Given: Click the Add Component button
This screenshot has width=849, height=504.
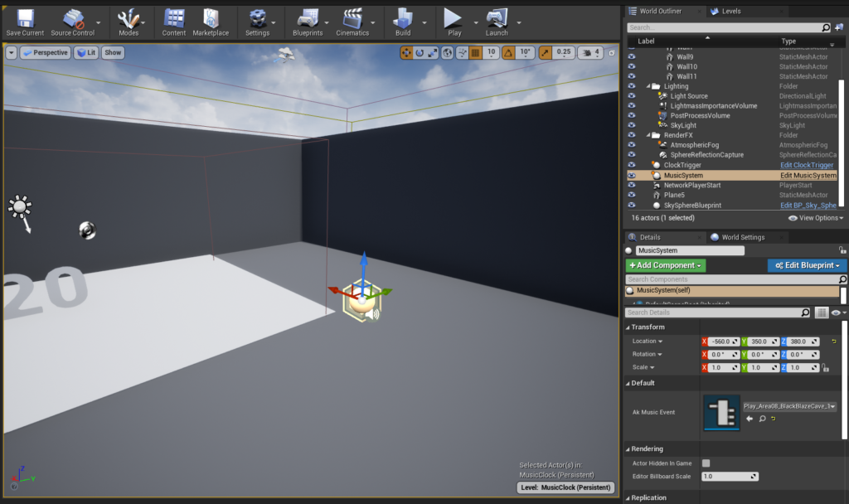Looking at the screenshot, I should (666, 265).
